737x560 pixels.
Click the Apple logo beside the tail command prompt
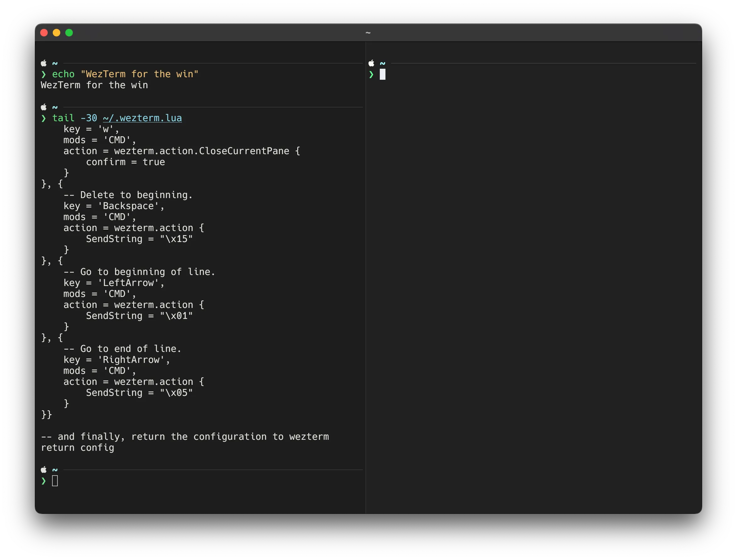44,107
